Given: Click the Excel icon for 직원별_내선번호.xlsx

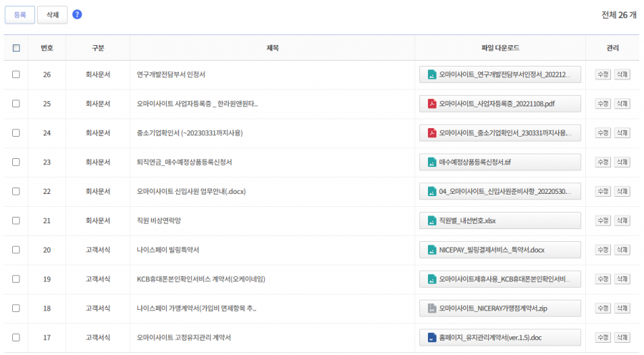Looking at the screenshot, I should point(431,220).
